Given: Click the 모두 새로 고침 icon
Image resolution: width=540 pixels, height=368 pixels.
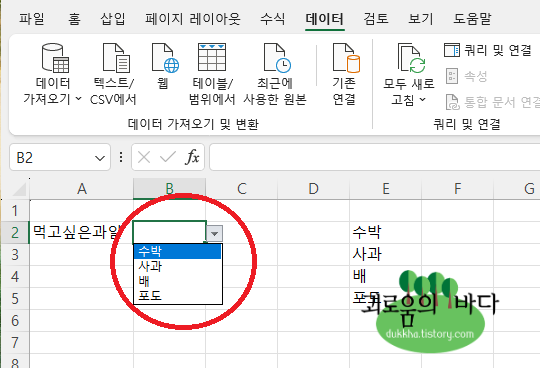Looking at the screenshot, I should pyautogui.click(x=411, y=58).
